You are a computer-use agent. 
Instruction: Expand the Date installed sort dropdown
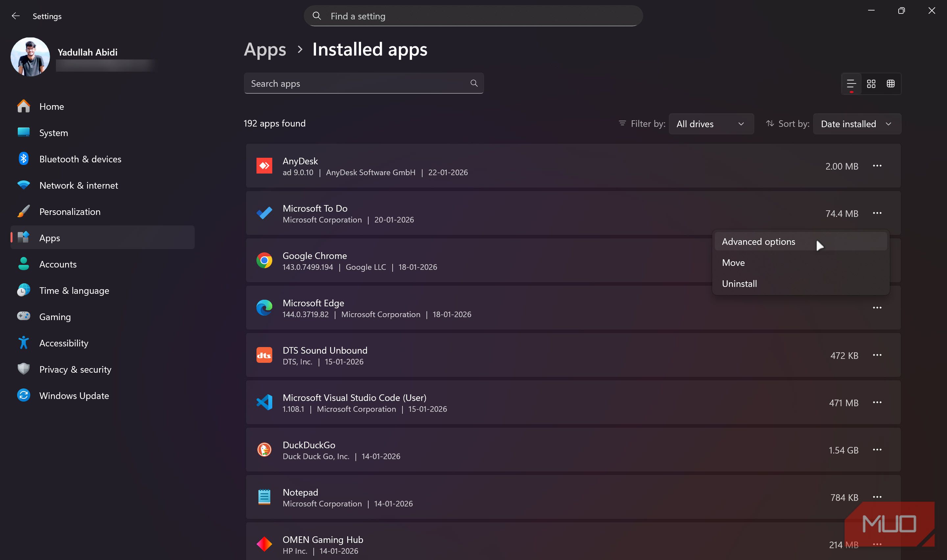coord(857,124)
